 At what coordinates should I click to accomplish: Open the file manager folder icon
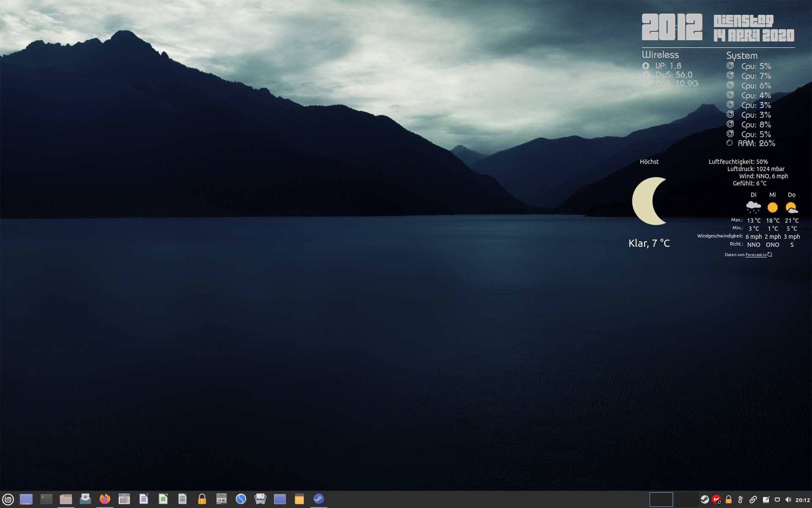[66, 500]
